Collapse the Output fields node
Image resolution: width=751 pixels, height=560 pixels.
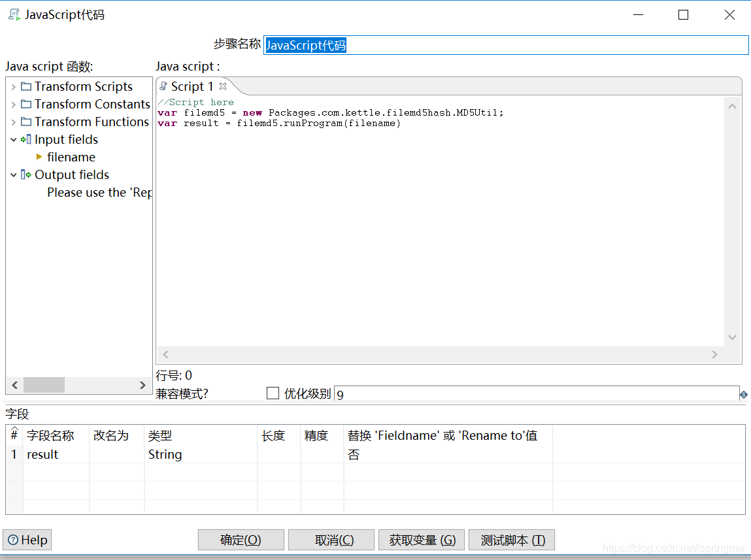tap(13, 174)
